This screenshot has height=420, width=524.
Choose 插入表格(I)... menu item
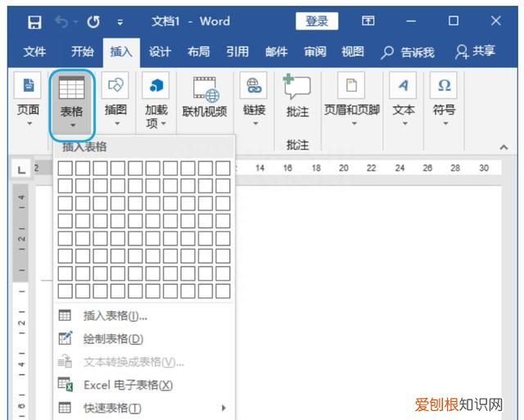pos(144,316)
